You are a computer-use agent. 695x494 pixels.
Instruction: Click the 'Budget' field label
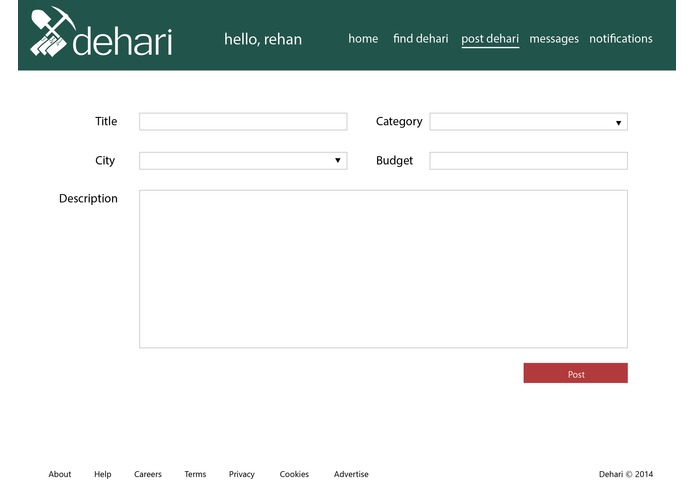tap(394, 160)
